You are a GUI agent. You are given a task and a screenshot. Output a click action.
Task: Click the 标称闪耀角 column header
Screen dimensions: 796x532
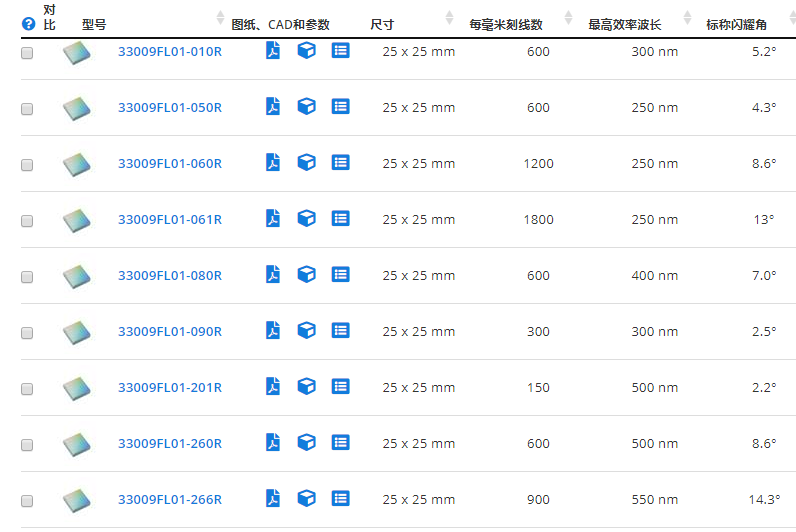point(740,24)
